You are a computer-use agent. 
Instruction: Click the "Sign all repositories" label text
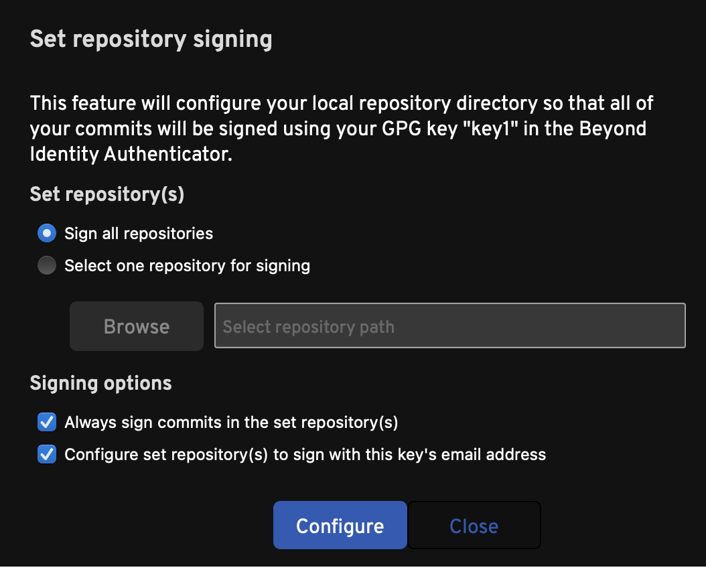tap(139, 234)
